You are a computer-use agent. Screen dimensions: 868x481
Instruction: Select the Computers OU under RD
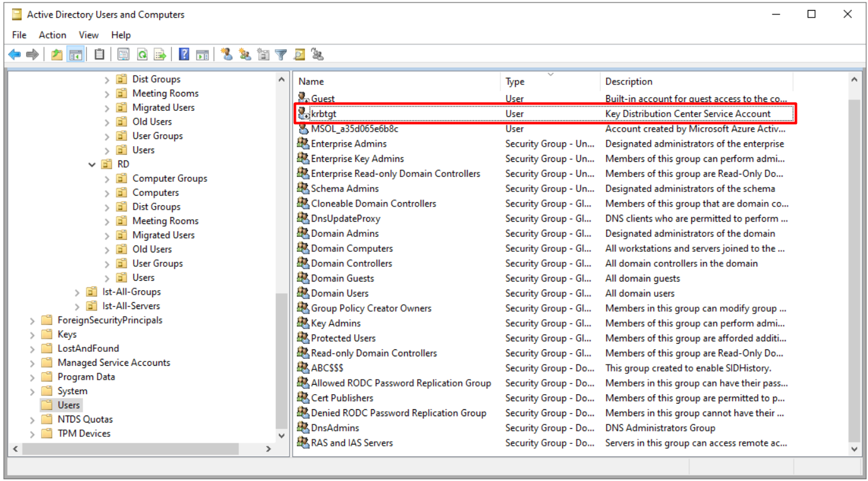[155, 193]
